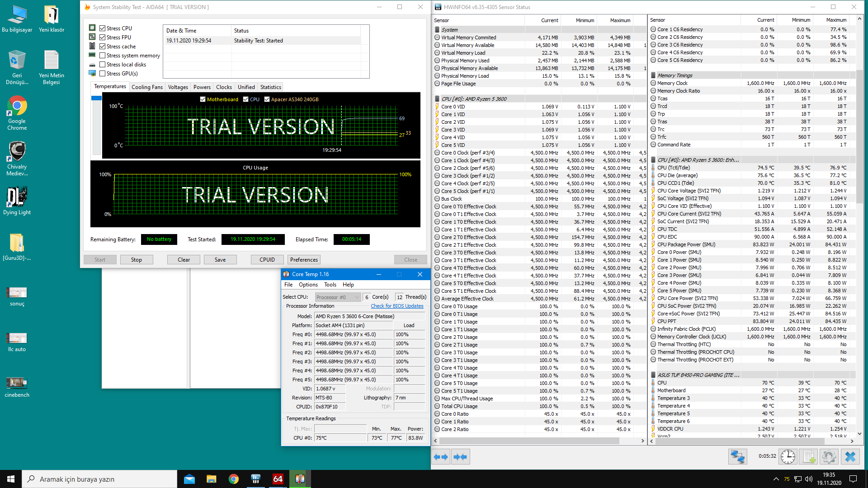Switch to Chrome in taskbar
Screen dimensions: 868x488
[x=233, y=479]
